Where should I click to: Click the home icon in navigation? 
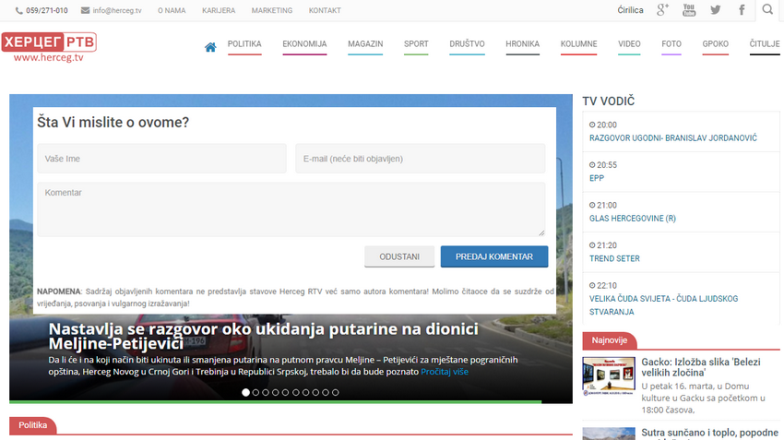pyautogui.click(x=210, y=47)
